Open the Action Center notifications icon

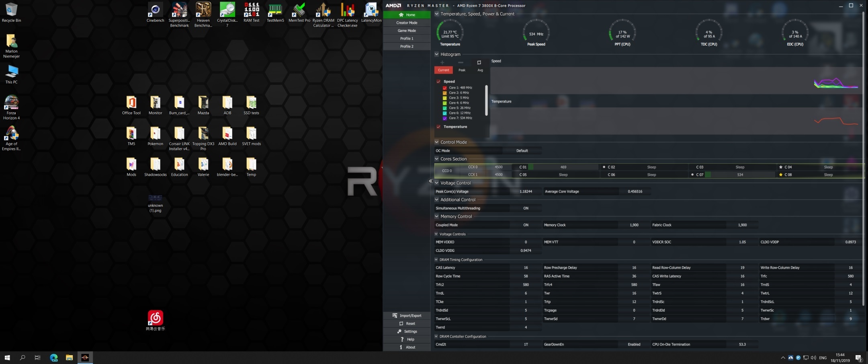[858, 358]
